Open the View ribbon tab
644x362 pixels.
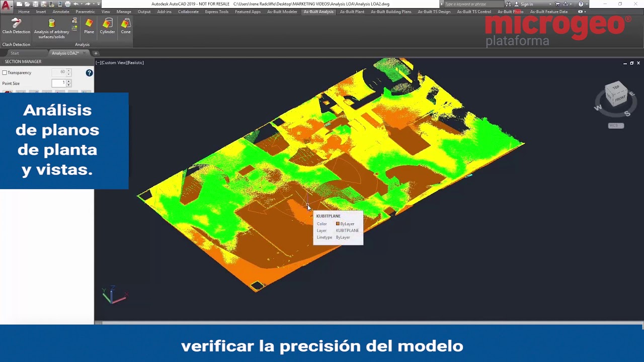click(x=106, y=12)
